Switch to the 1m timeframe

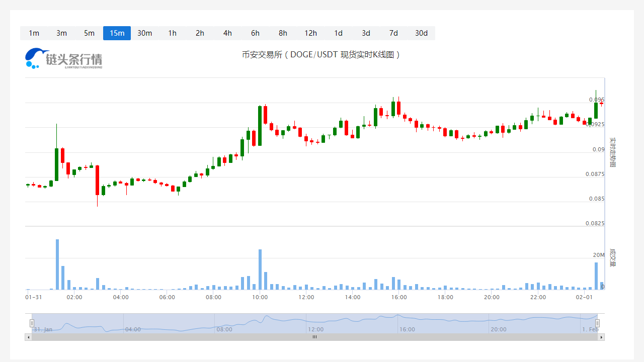pos(34,33)
